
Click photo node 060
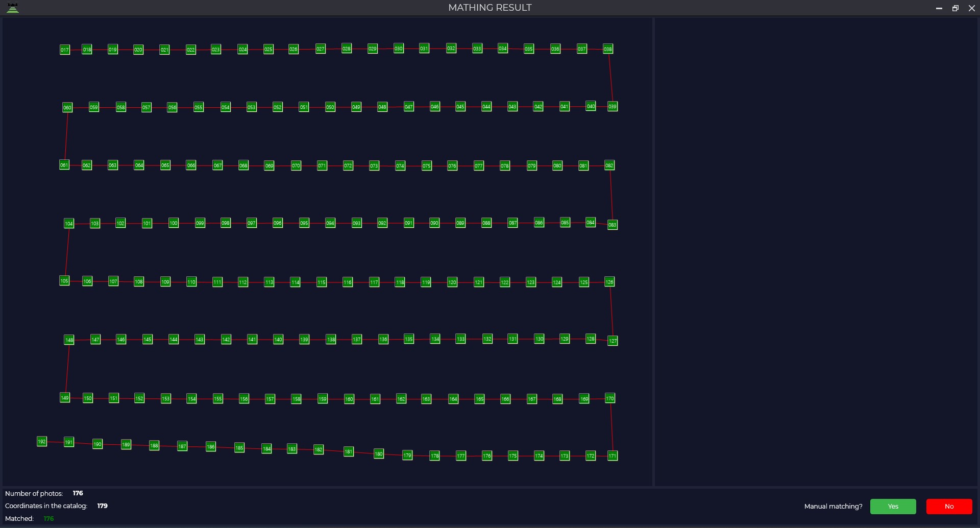coord(67,107)
